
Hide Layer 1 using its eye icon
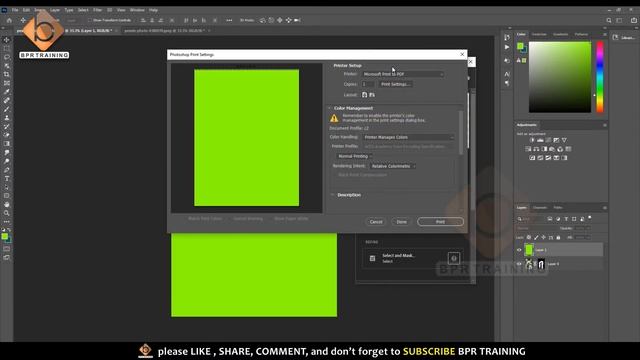[x=519, y=250]
